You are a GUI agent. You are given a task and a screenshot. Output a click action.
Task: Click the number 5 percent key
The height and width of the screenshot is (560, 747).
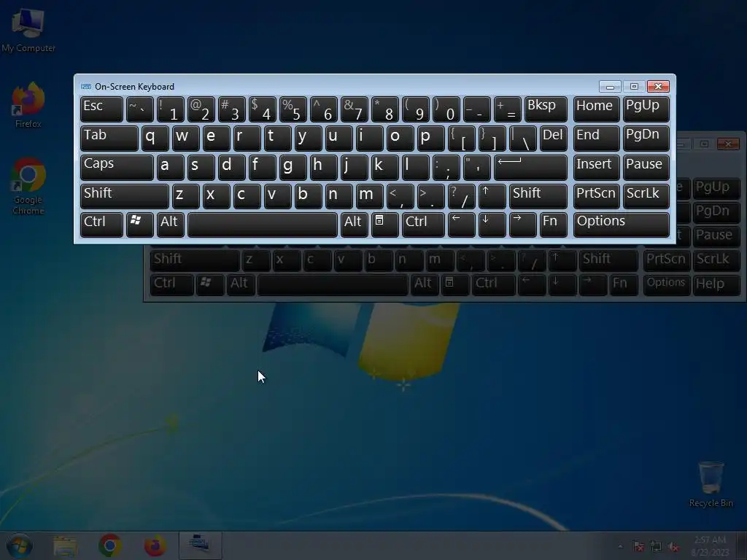(x=293, y=109)
